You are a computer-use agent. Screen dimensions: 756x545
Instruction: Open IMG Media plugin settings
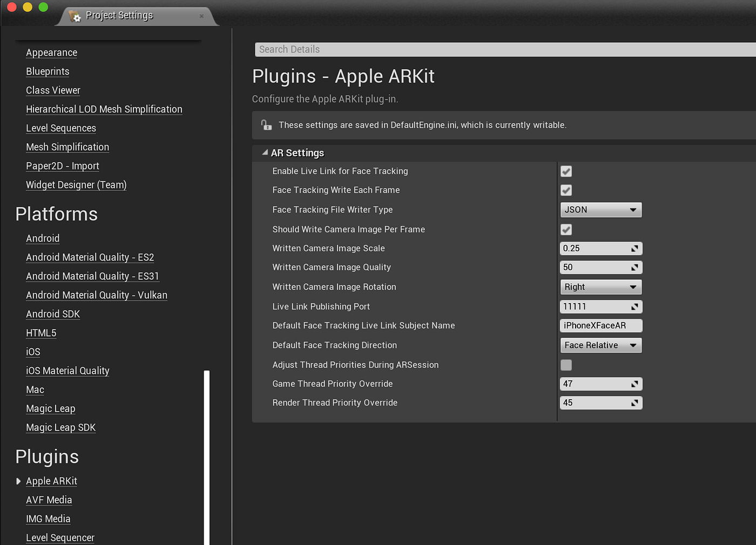[48, 519]
